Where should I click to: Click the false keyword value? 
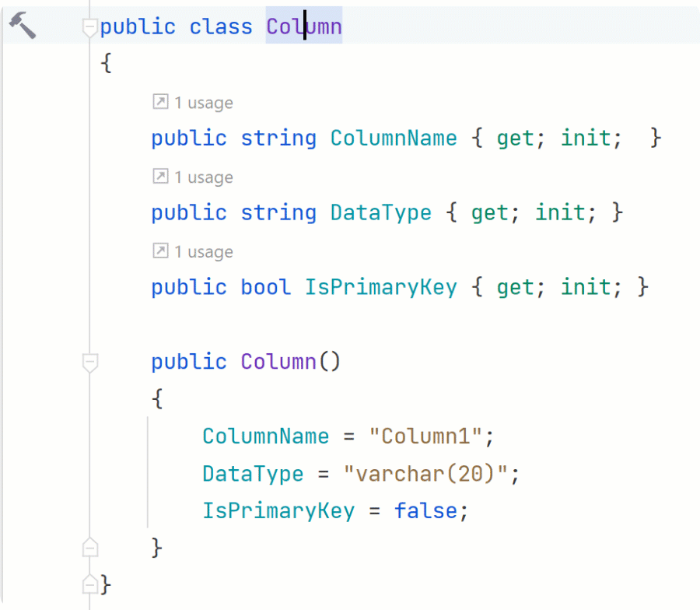pos(425,511)
